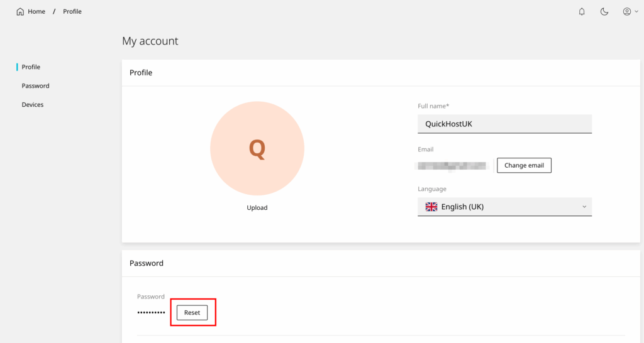Click the Profile breadcrumb item
This screenshot has width=644, height=343.
72,11
